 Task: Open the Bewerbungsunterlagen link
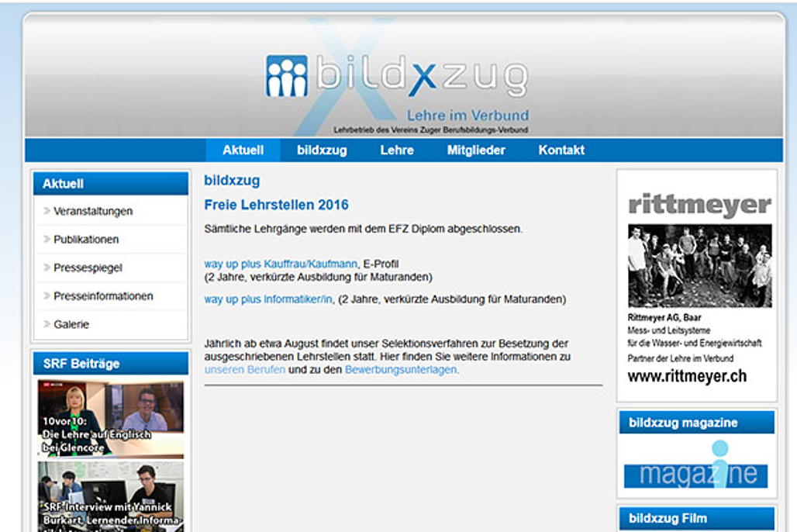click(401, 370)
